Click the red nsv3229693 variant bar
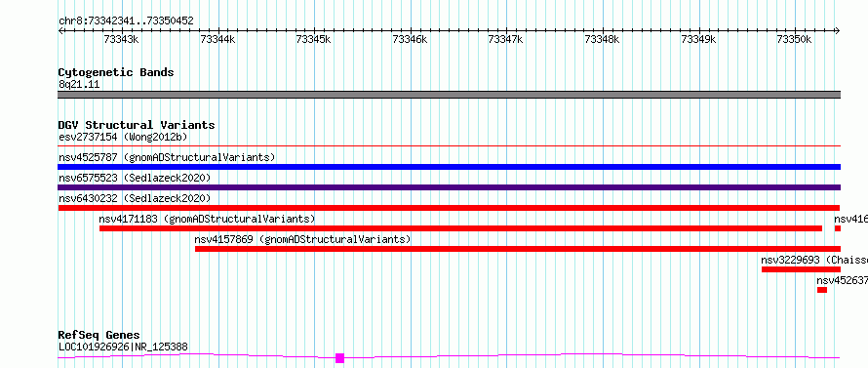The image size is (868, 368). (x=801, y=269)
